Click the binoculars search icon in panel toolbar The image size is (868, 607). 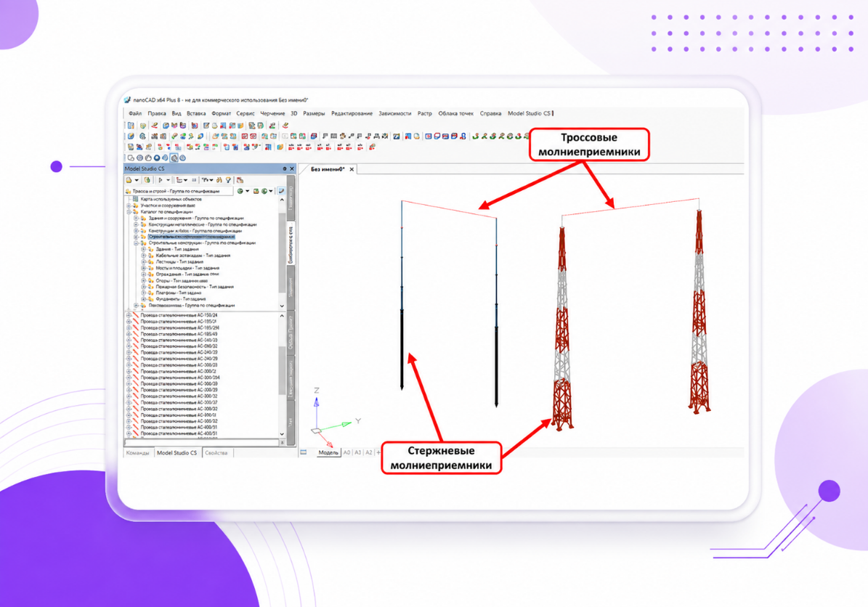coord(219,180)
